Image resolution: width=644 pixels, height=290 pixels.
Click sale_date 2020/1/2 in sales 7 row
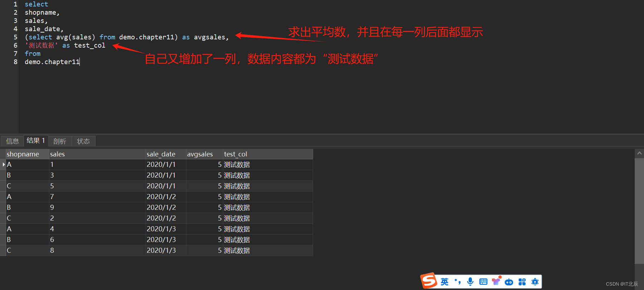166,197
